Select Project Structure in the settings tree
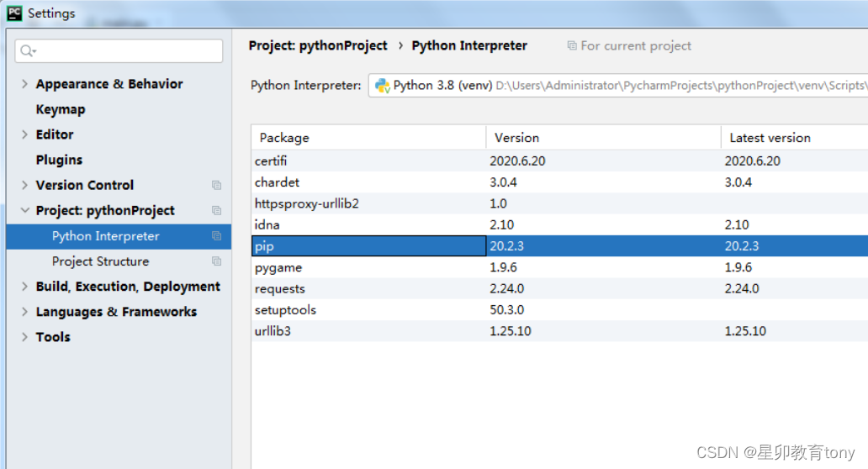Image resolution: width=868 pixels, height=469 pixels. click(100, 261)
